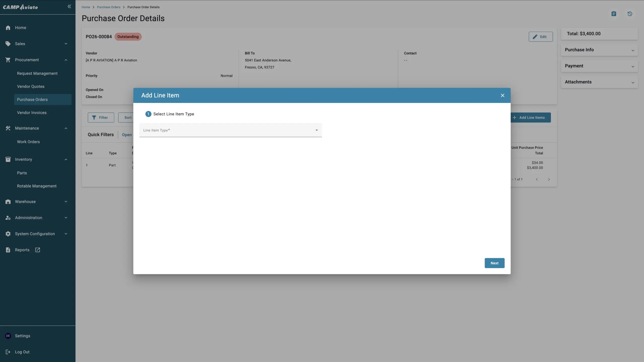Click the DE user avatar icon
Screen dimensions: 644x362
point(8,336)
